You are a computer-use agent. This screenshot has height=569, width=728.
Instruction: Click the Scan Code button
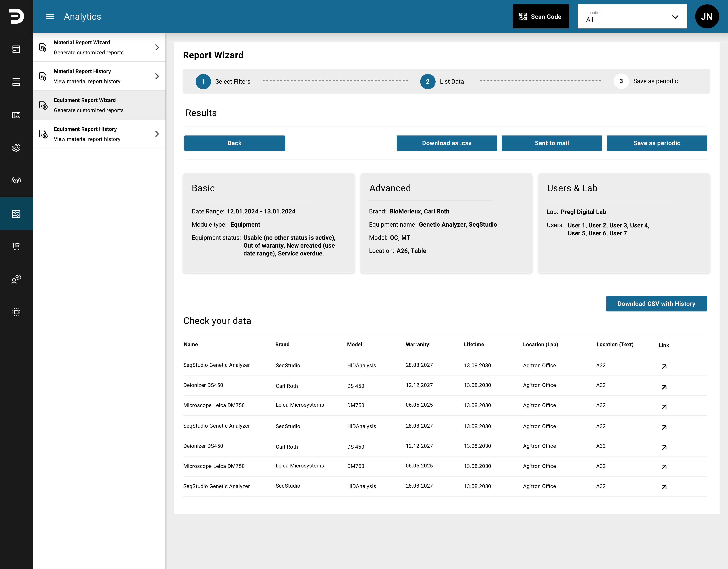click(x=540, y=17)
